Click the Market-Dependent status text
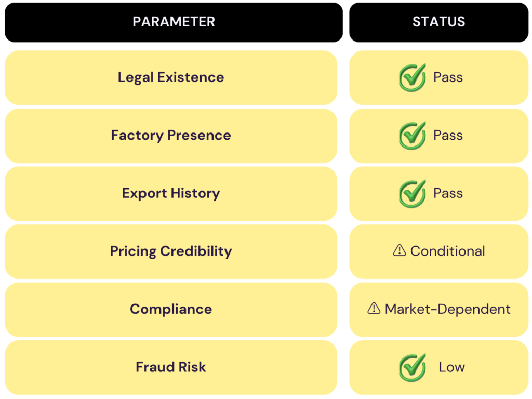 [447, 310]
